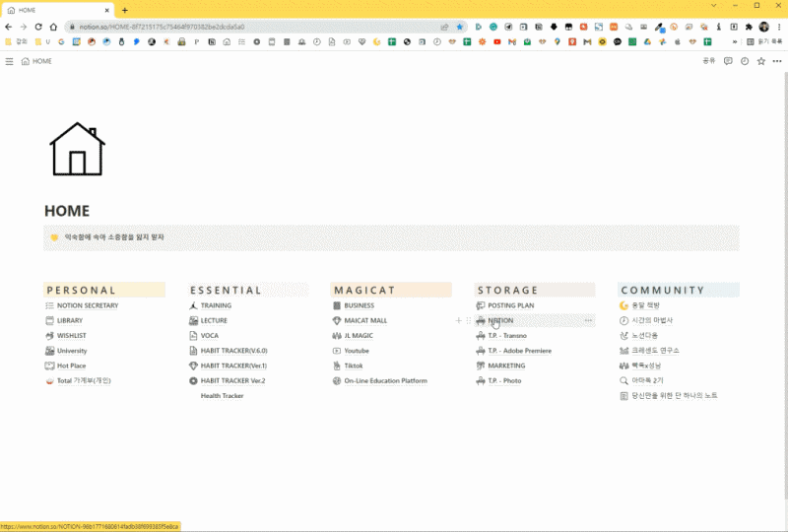Open the more menu on NOTION row
Viewport: 788px width, 532px height.
pyautogui.click(x=588, y=320)
